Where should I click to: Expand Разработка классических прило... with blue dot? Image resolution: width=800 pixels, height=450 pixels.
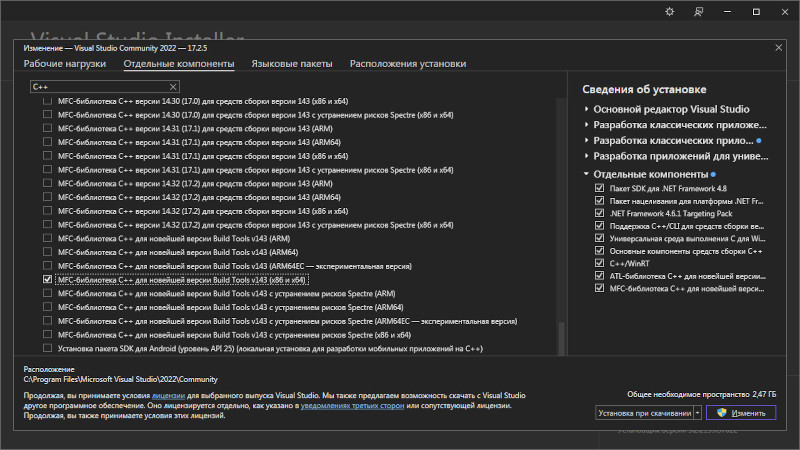[x=586, y=140]
